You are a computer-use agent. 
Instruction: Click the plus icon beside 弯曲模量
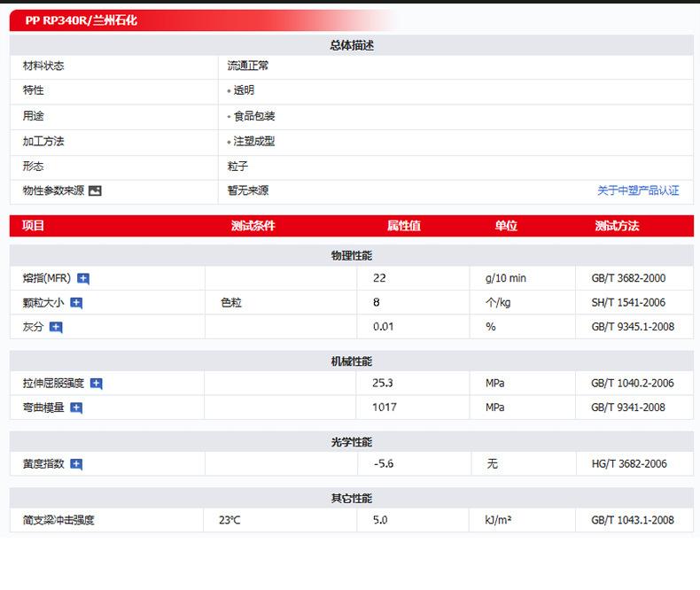coord(76,408)
